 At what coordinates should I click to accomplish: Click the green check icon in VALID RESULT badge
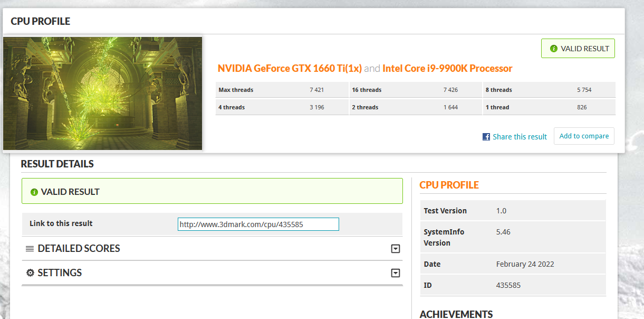coord(554,49)
